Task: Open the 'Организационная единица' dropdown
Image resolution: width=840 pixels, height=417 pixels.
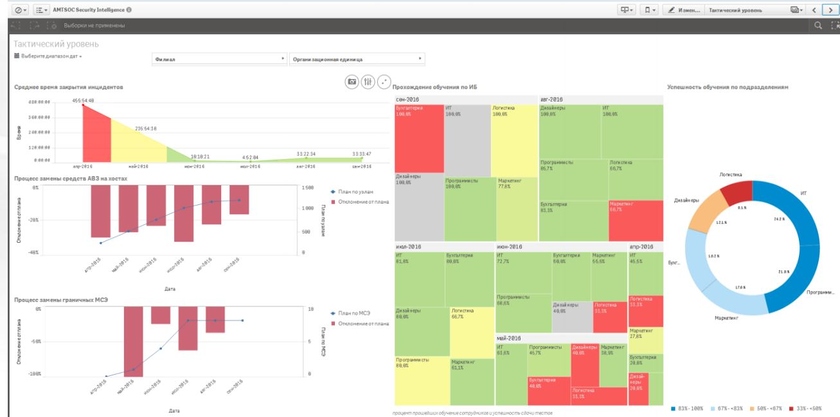Action: [356, 59]
